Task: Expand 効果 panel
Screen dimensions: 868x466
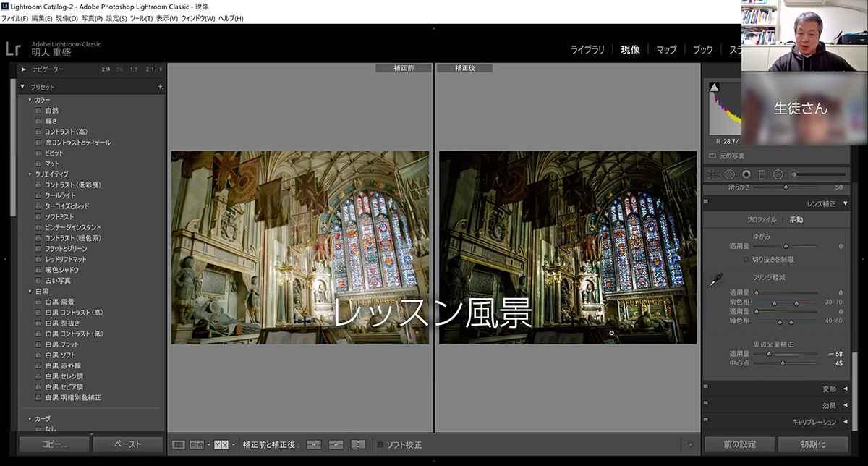Action: pyautogui.click(x=846, y=405)
